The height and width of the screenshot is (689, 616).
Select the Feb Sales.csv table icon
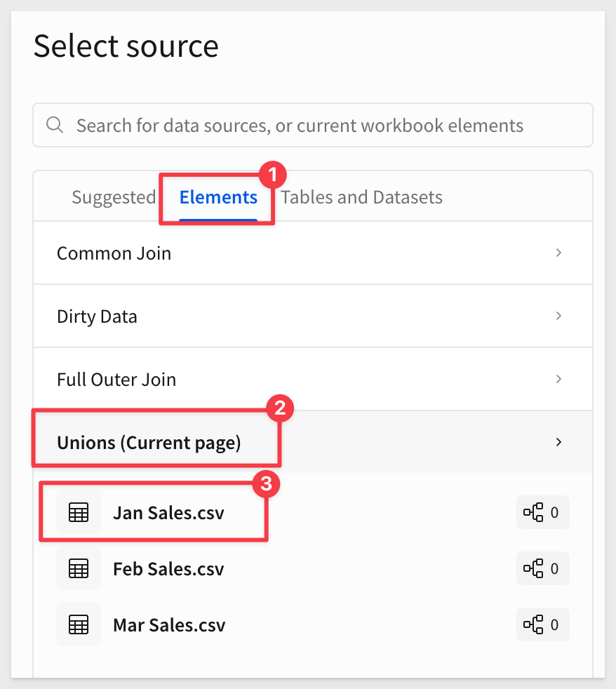pos(79,568)
